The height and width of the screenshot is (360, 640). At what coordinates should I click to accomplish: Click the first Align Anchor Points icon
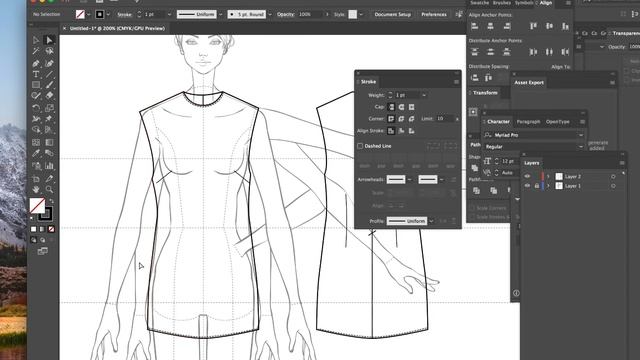(x=474, y=26)
